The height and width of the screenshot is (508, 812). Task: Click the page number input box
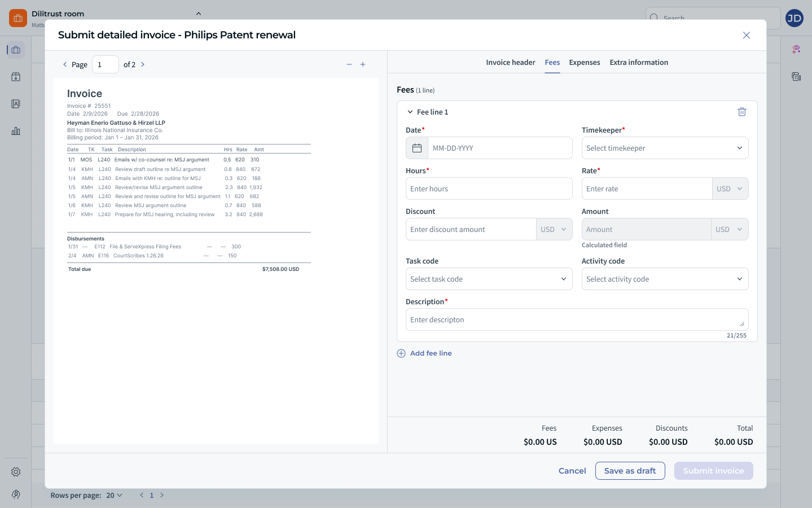(x=106, y=64)
